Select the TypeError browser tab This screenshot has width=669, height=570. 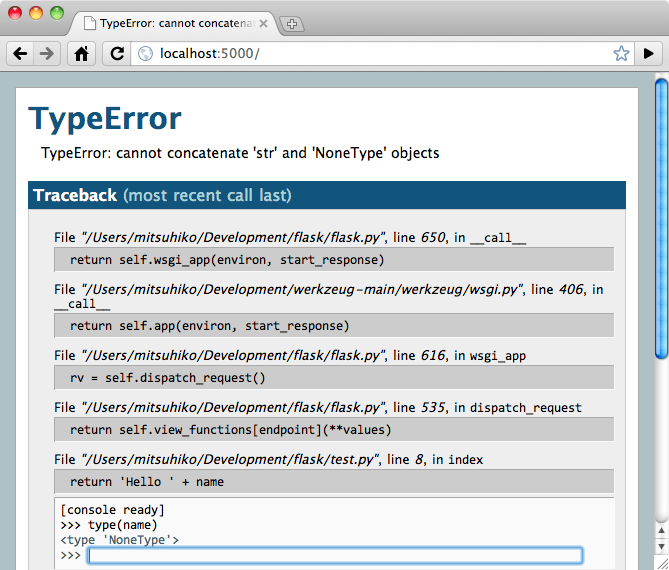(175, 22)
